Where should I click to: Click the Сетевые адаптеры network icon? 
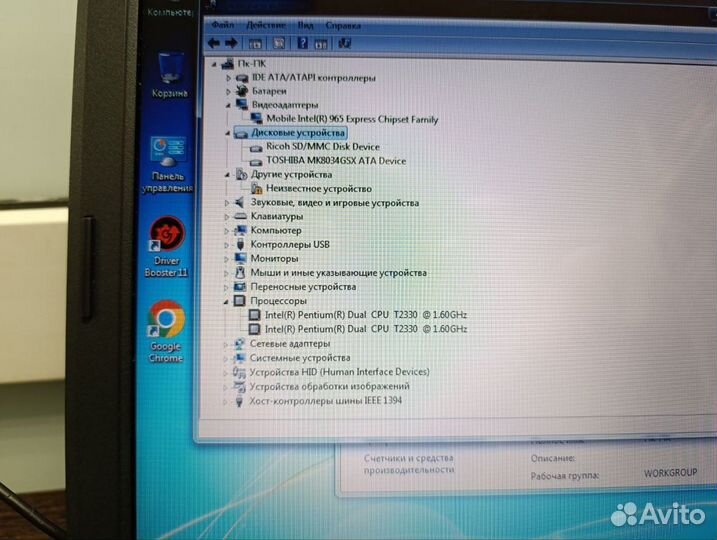click(x=239, y=343)
